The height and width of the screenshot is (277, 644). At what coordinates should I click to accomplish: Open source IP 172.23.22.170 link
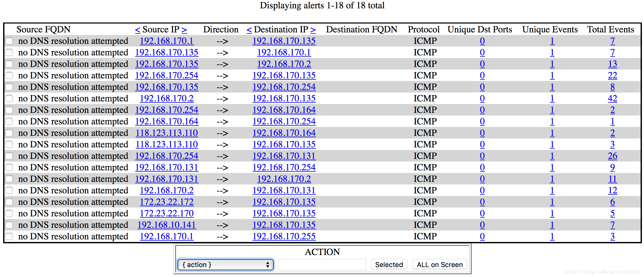167,213
